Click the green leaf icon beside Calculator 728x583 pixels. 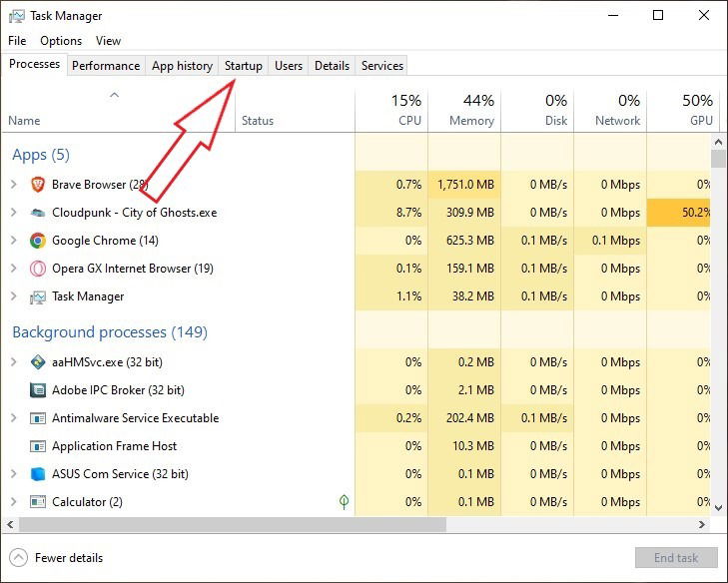pos(345,501)
